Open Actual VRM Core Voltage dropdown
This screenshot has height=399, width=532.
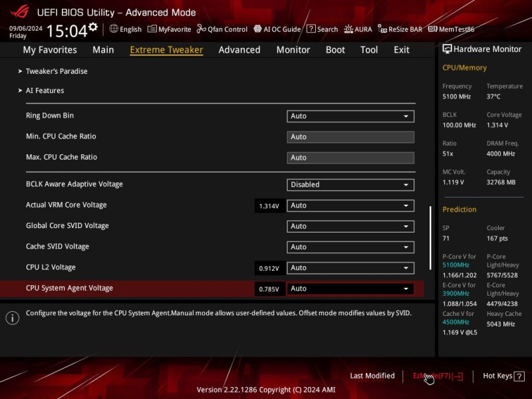(350, 205)
